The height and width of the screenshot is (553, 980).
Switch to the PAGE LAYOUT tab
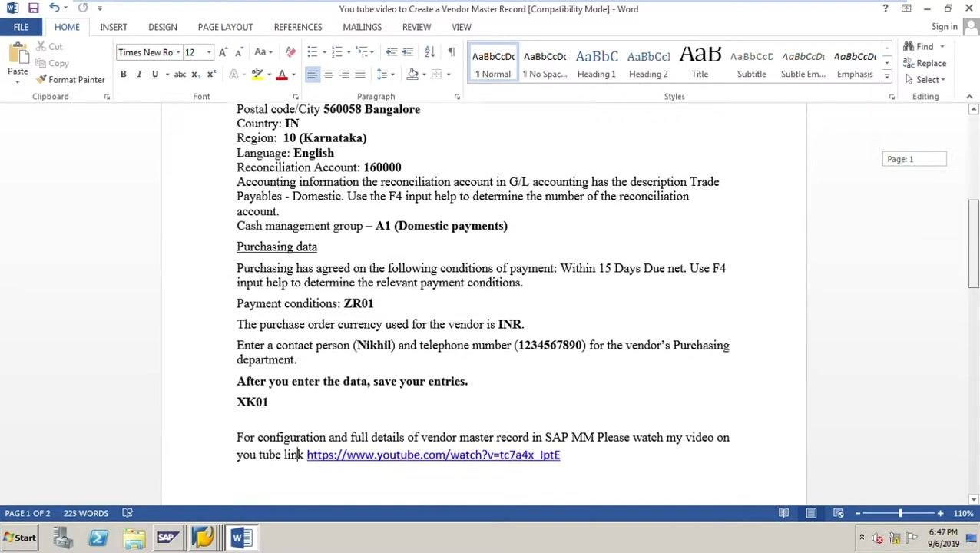click(x=225, y=27)
